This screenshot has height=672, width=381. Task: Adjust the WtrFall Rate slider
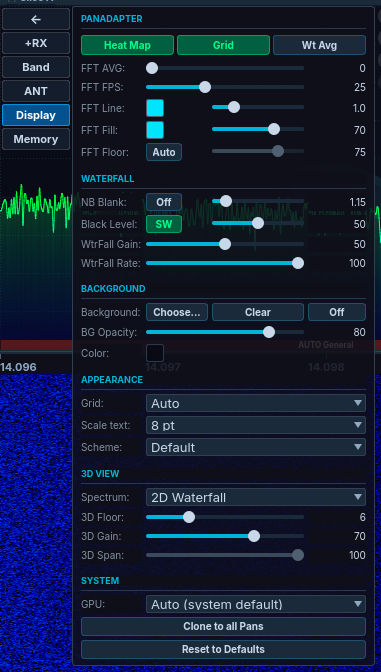coord(225,263)
